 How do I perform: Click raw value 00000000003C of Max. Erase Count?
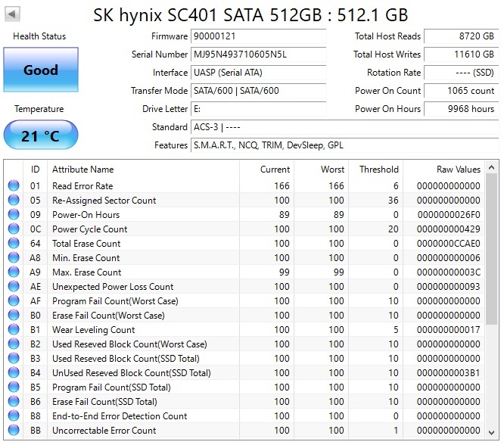[449, 272]
